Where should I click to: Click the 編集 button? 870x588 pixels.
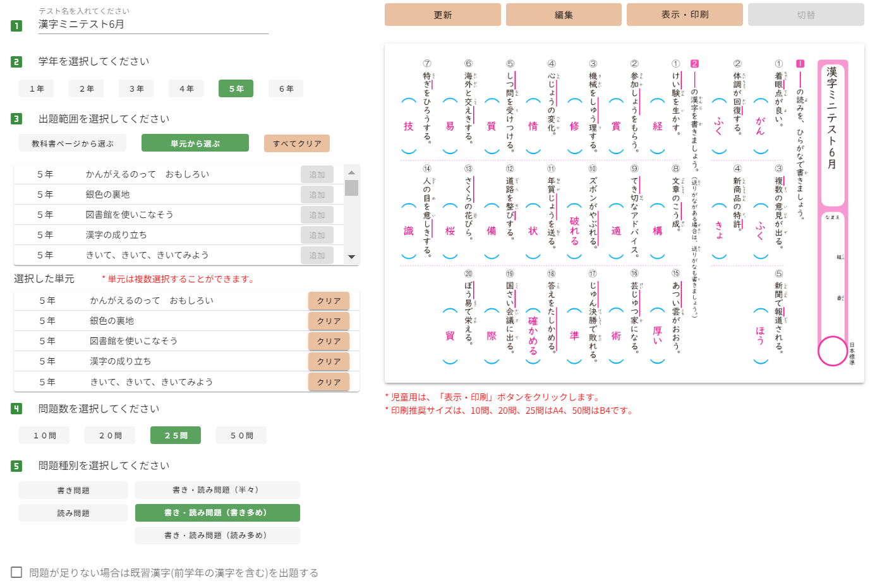[x=564, y=15]
